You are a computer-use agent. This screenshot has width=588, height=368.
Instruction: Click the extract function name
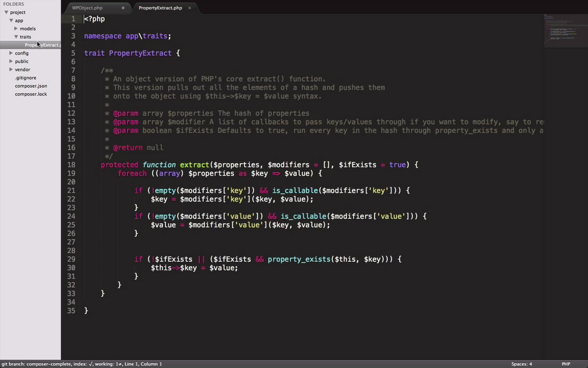194,165
